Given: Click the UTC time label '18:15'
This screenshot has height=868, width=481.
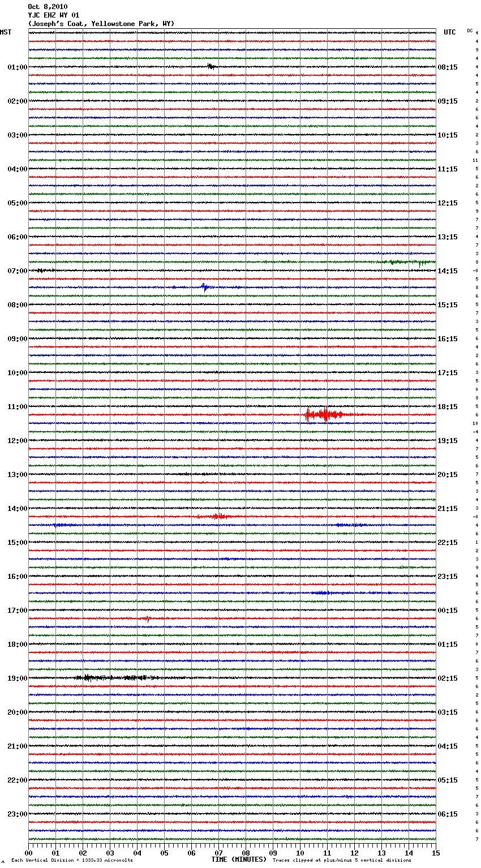Looking at the screenshot, I should pos(448,407).
